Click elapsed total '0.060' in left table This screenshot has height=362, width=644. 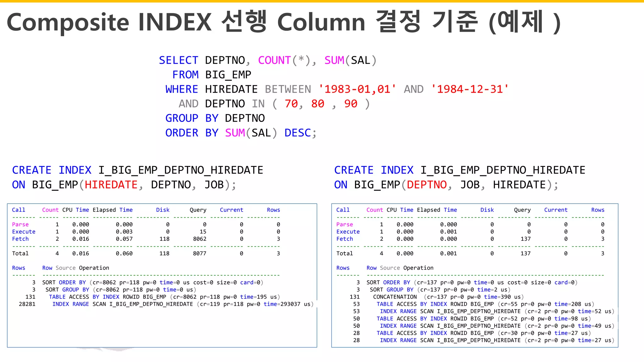[124, 253]
